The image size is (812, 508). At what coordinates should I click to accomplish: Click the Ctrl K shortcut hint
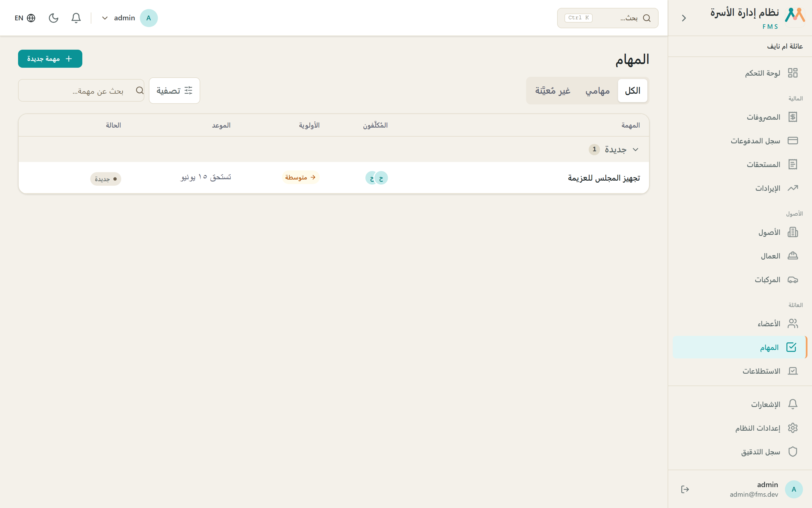[x=579, y=18]
